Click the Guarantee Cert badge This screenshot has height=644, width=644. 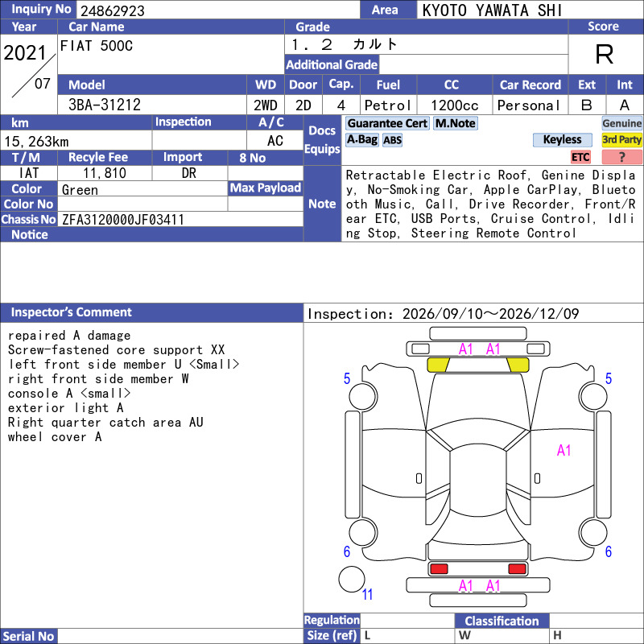pos(387,123)
